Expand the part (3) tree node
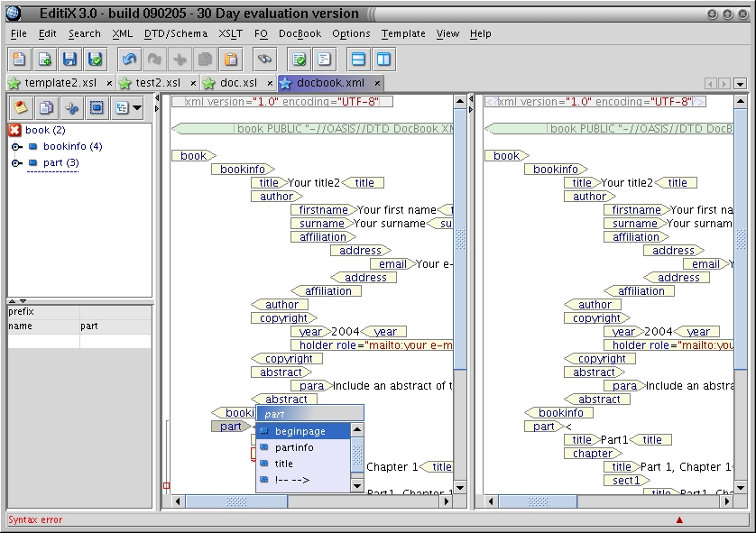 16,163
